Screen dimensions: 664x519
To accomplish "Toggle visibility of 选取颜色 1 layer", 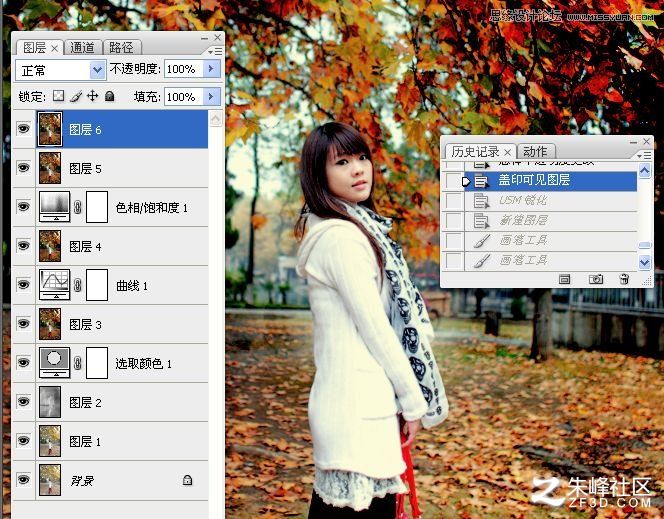I will pos(24,363).
